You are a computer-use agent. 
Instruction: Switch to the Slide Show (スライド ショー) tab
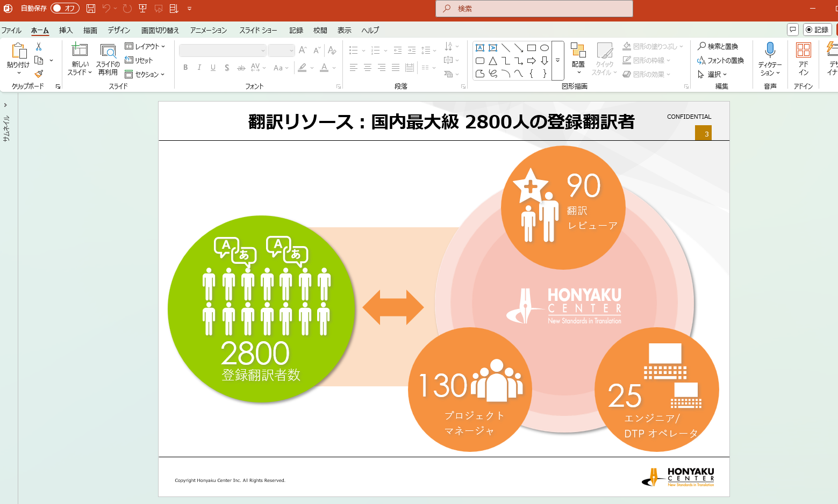pyautogui.click(x=259, y=30)
